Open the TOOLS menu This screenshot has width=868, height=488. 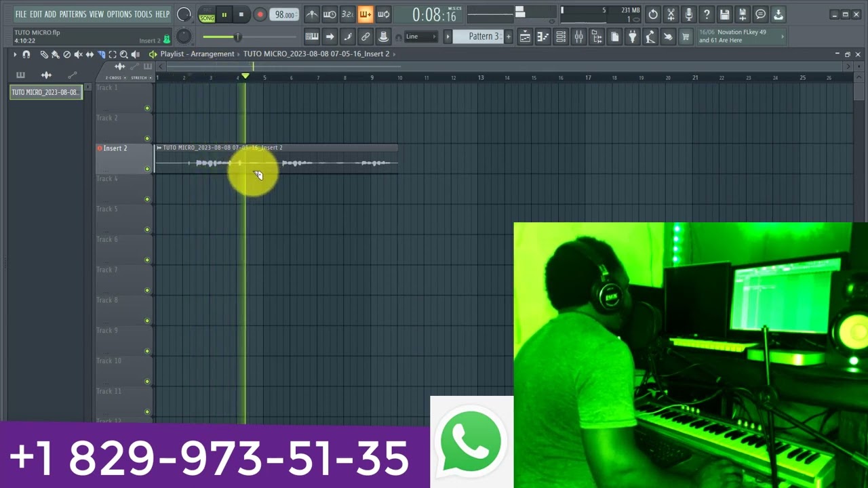coord(143,14)
